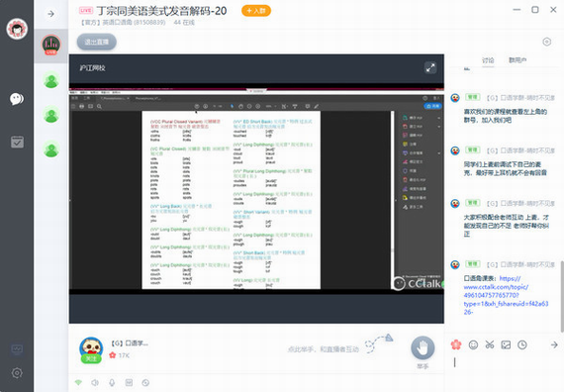The height and width of the screenshot is (392, 564).
Task: Expand video to fullscreen
Action: (430, 67)
